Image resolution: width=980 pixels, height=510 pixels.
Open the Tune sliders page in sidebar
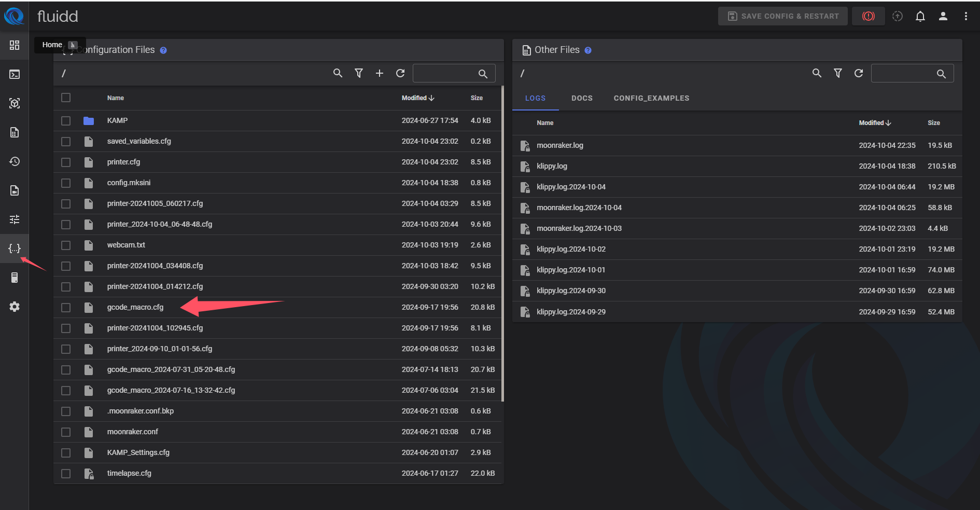point(15,219)
